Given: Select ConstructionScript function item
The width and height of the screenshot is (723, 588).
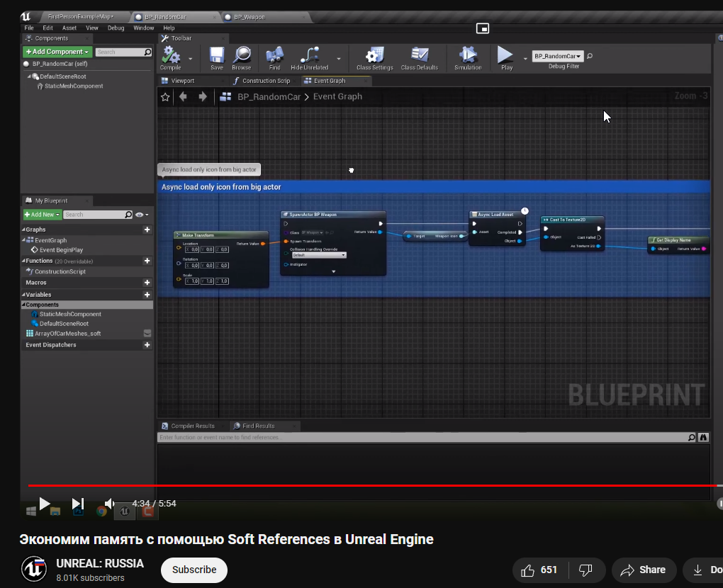Looking at the screenshot, I should click(x=60, y=271).
